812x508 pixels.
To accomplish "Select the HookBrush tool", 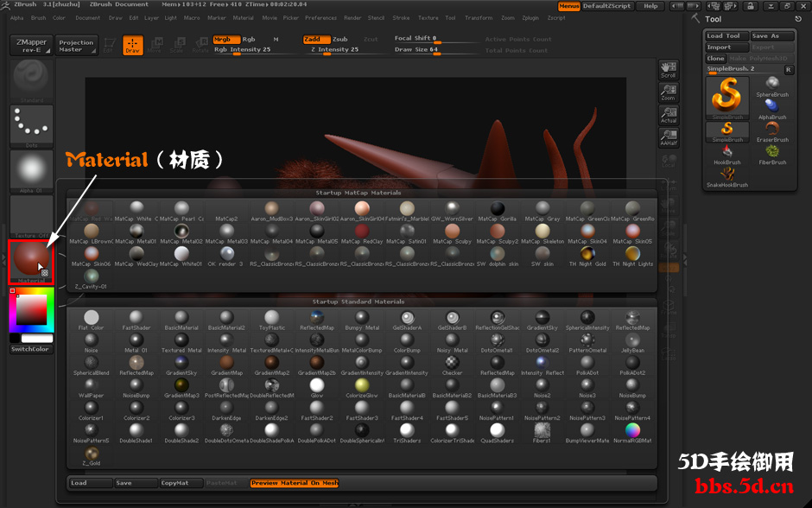I will [727, 155].
